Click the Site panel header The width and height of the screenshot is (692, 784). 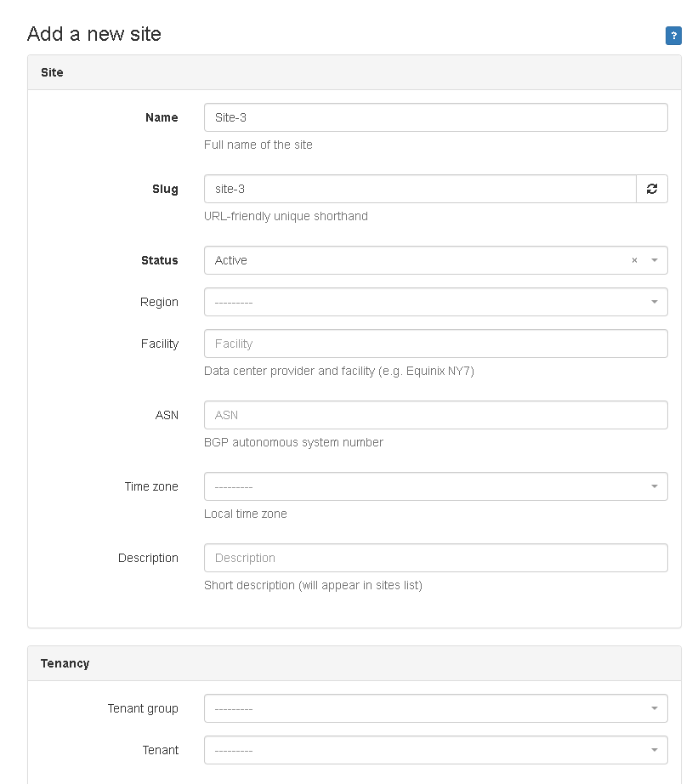52,72
